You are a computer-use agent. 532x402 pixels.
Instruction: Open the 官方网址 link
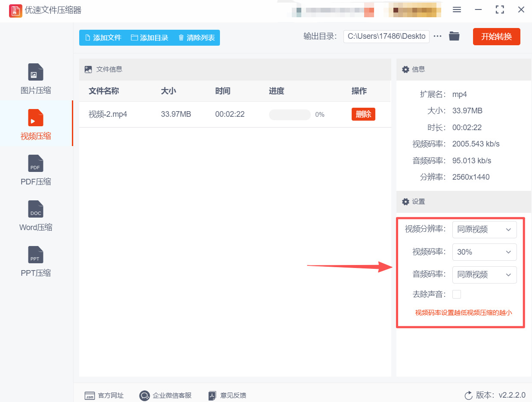105,395
